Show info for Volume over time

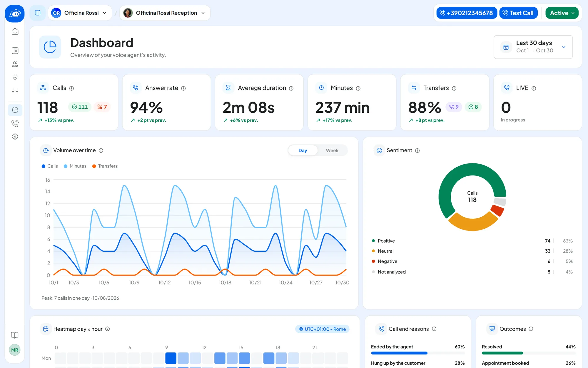(x=101, y=150)
